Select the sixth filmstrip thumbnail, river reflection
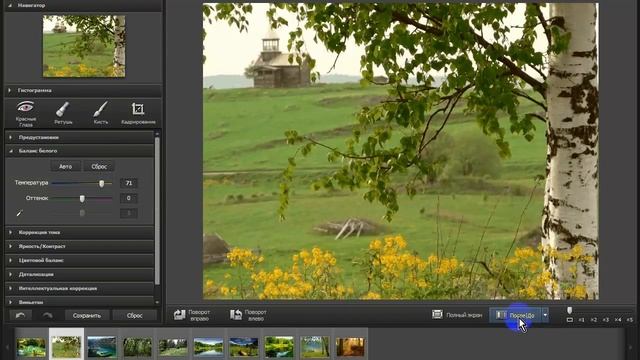The width and height of the screenshot is (640, 360). (208, 347)
